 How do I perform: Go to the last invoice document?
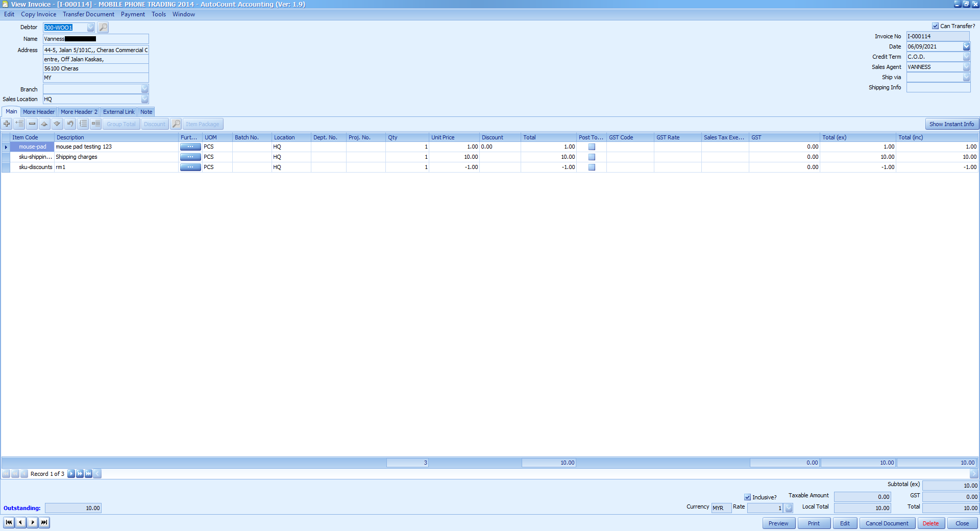44,522
